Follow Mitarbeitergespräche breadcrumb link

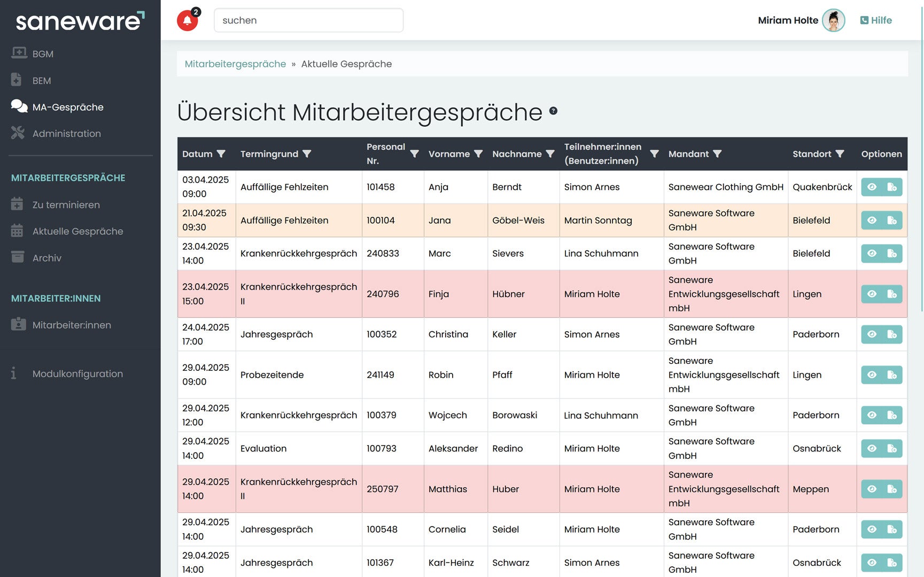[235, 64]
